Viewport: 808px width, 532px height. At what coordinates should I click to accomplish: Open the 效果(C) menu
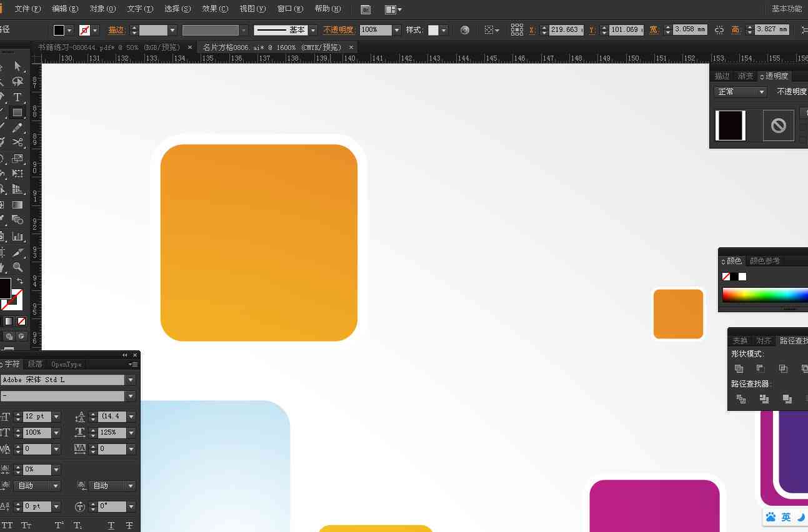coord(215,9)
